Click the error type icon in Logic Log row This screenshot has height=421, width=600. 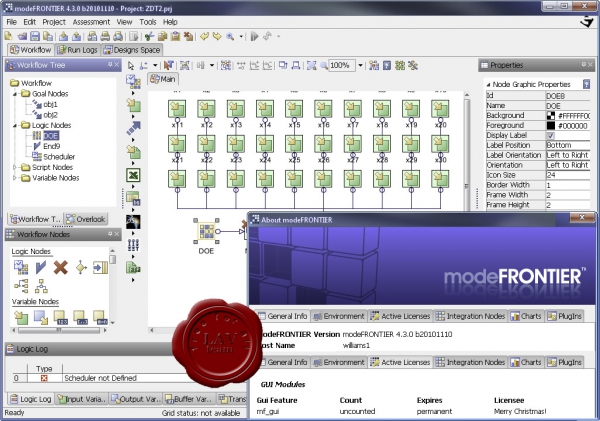point(44,378)
